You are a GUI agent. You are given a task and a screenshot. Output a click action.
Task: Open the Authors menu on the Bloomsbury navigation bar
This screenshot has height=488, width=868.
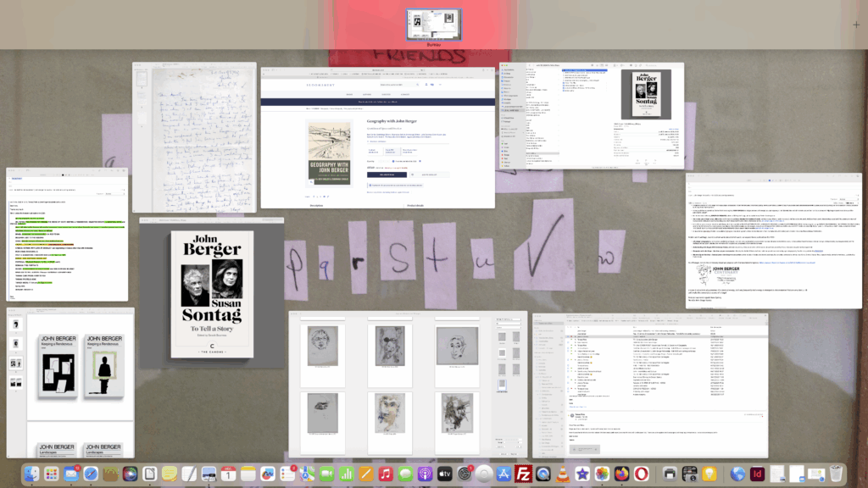click(369, 94)
